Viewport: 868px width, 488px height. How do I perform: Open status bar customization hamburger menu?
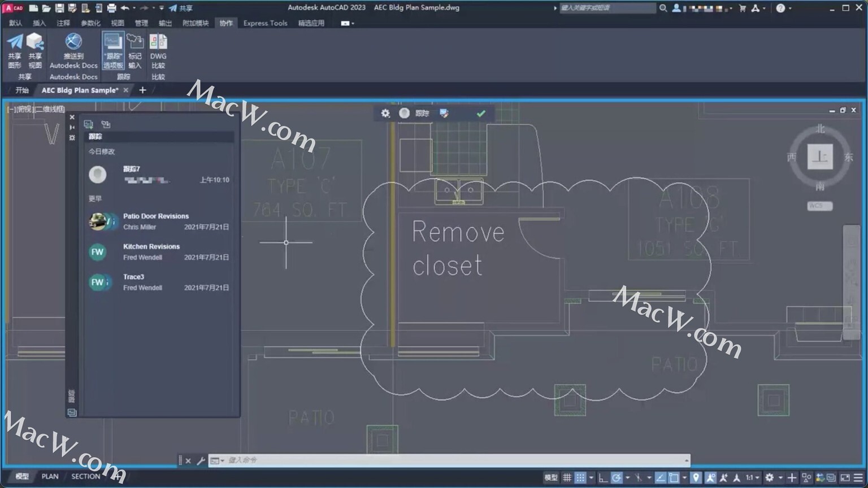pyautogui.click(x=858, y=478)
